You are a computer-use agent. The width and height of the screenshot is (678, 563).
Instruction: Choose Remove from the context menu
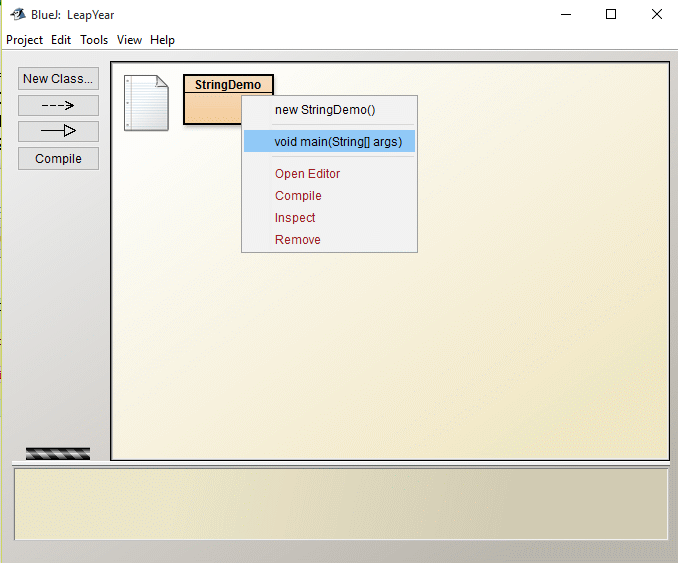tap(298, 240)
